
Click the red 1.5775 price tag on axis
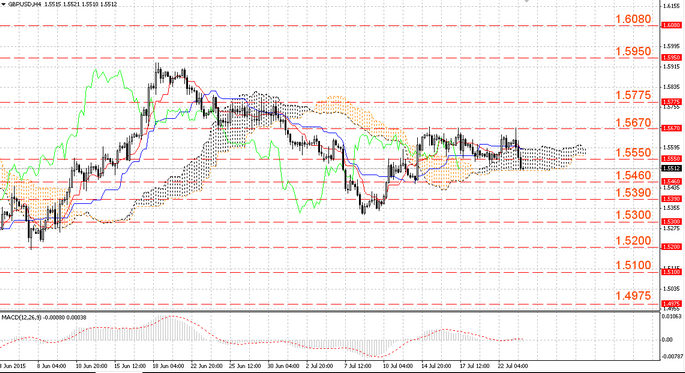(671, 102)
